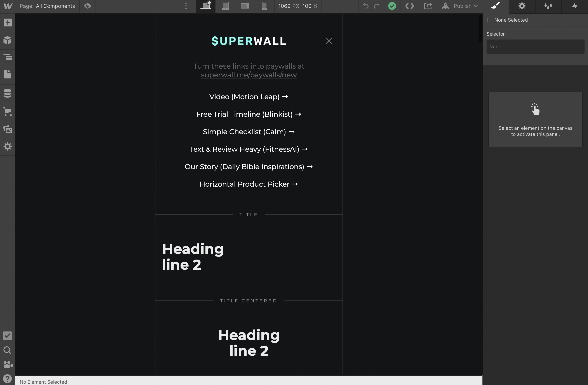Viewport: 588px width, 385px height.
Task: Open the Navigator panel
Action: 7,57
